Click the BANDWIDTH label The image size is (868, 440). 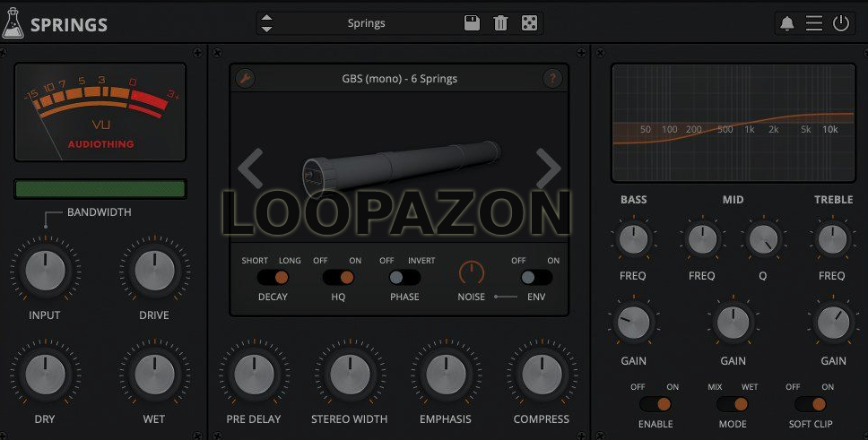pyautogui.click(x=100, y=212)
